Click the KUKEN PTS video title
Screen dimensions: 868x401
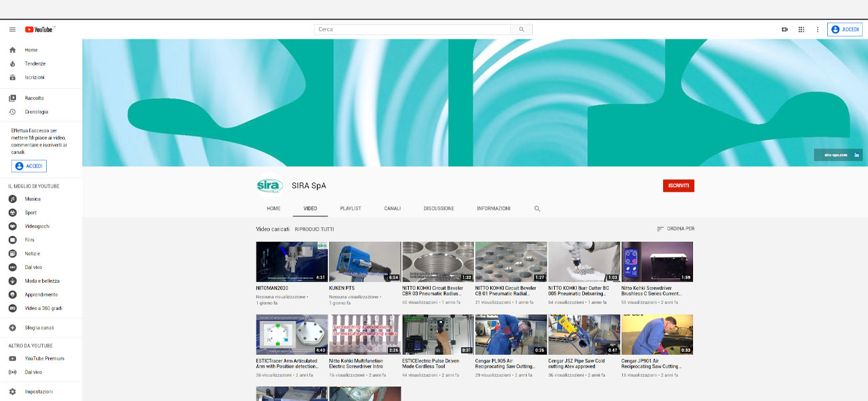point(342,288)
